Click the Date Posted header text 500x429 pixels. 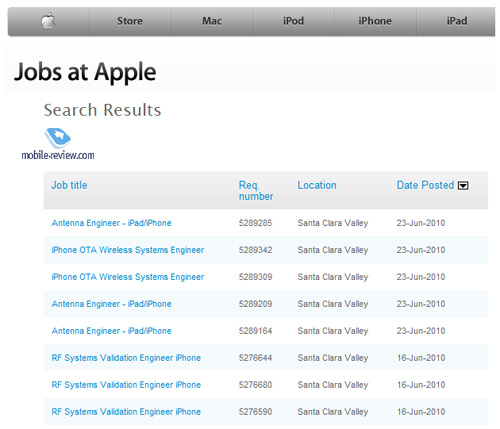(425, 185)
